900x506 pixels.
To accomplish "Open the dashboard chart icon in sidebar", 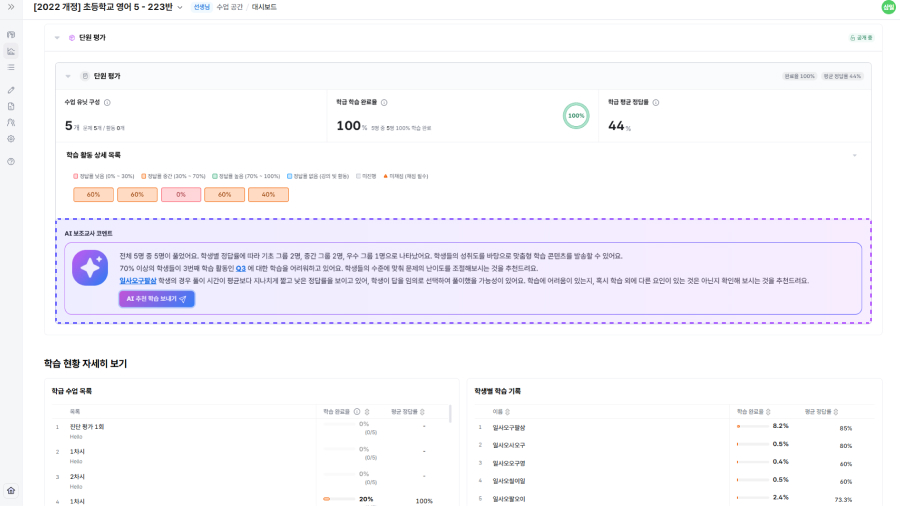I will [x=11, y=51].
